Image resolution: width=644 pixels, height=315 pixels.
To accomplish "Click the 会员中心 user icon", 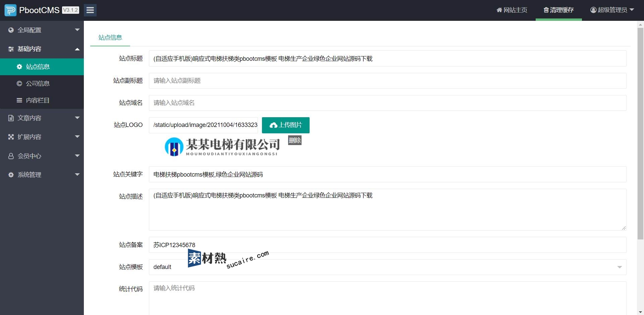I will (x=11, y=156).
